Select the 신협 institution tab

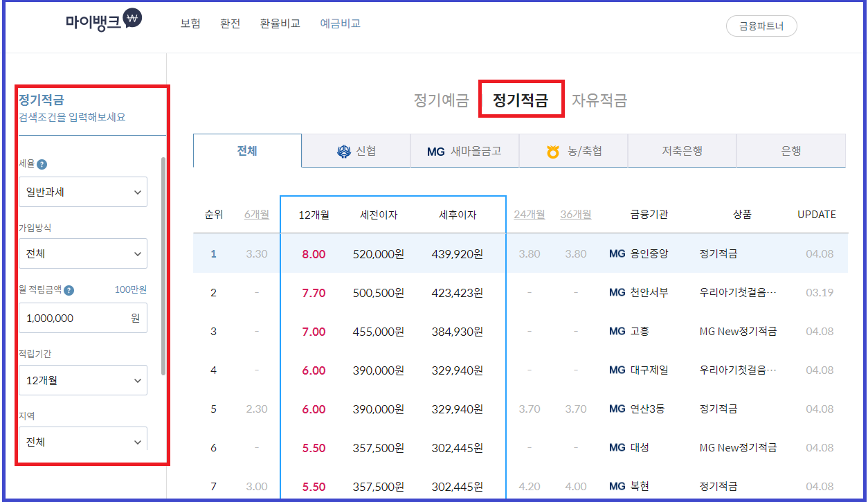point(356,151)
